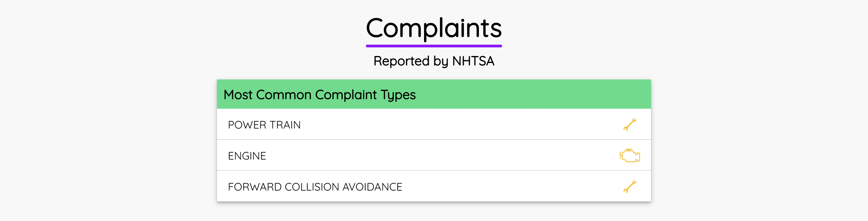Click the Most Common Complaint Types header text
The width and height of the screenshot is (868, 221).
point(319,95)
